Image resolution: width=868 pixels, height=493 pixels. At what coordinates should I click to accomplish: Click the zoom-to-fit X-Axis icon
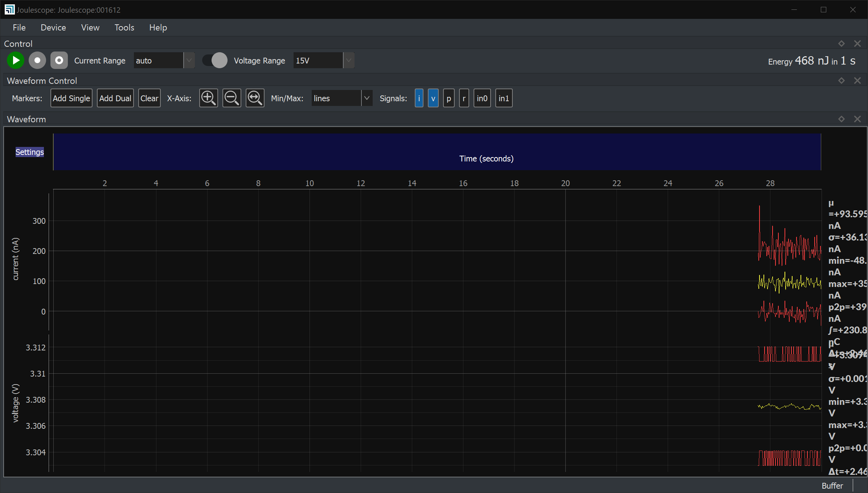255,98
